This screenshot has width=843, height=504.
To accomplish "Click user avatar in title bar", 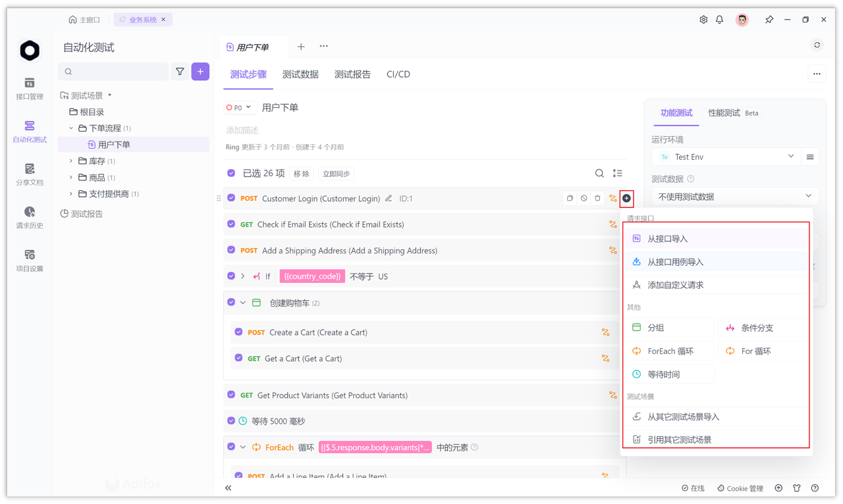I will [742, 20].
